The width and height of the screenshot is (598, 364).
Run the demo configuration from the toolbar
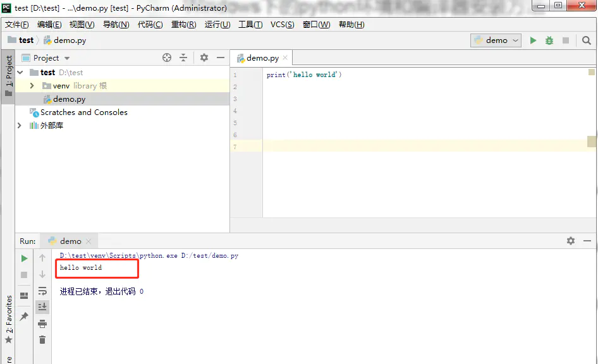(x=533, y=40)
